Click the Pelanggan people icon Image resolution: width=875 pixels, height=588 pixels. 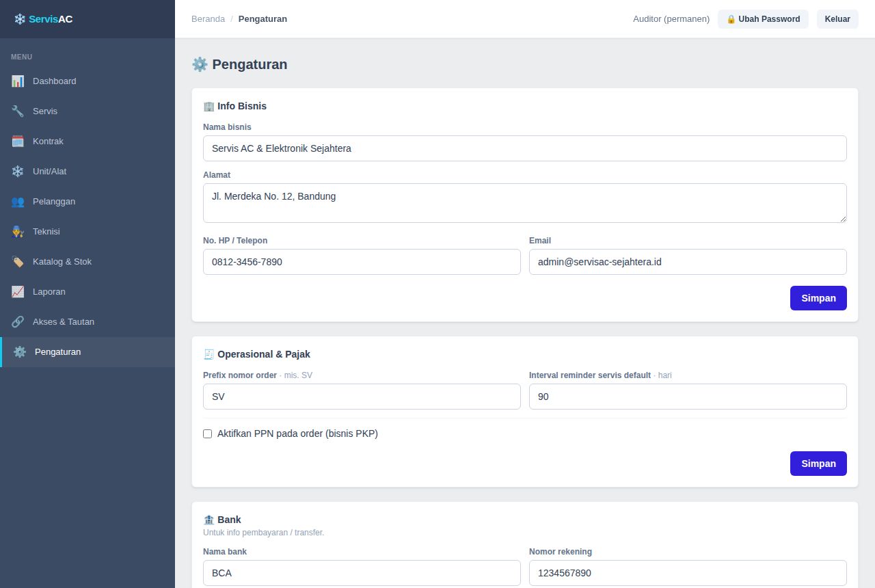(18, 202)
